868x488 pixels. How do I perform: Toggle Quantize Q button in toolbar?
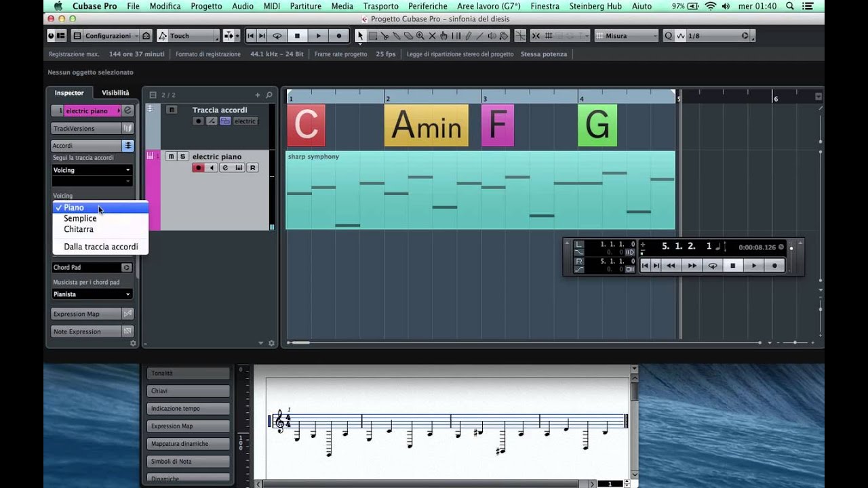tap(668, 35)
